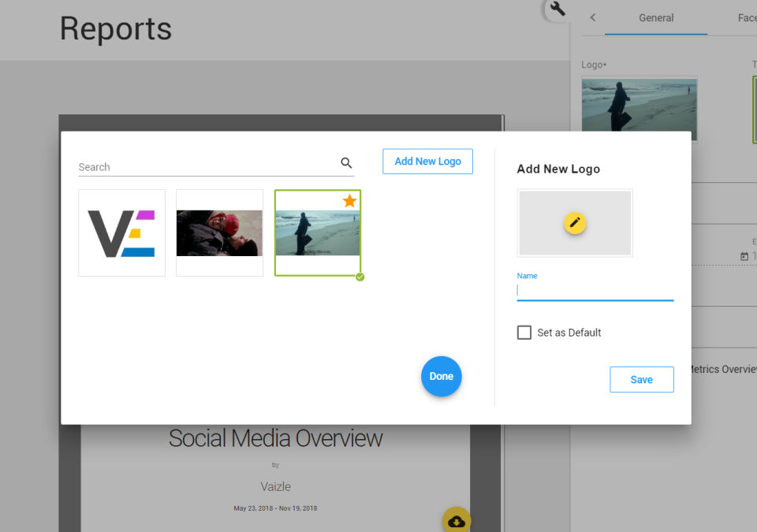Click the May 23, 2018 - Nov 19, 2018 date range

tap(275, 508)
